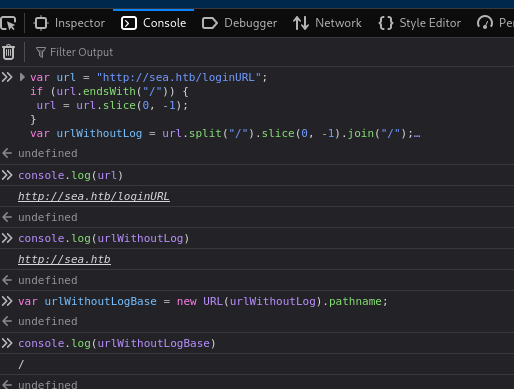Click the url.slice(0, -1) code line
Screen dimensions: 514x389
pos(112,105)
